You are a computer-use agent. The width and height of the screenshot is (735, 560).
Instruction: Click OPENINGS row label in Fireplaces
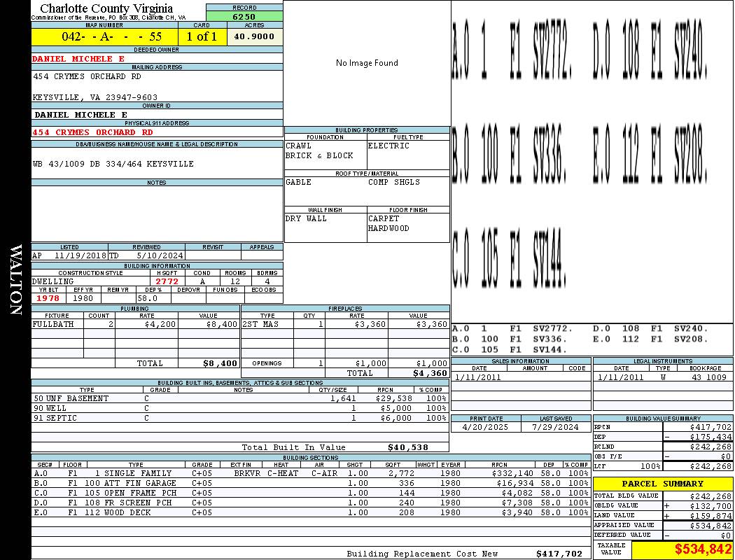(x=267, y=363)
